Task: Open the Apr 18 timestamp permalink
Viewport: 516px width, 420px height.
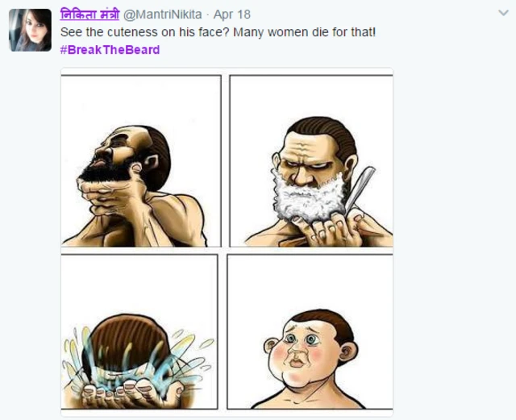Action: [232, 15]
